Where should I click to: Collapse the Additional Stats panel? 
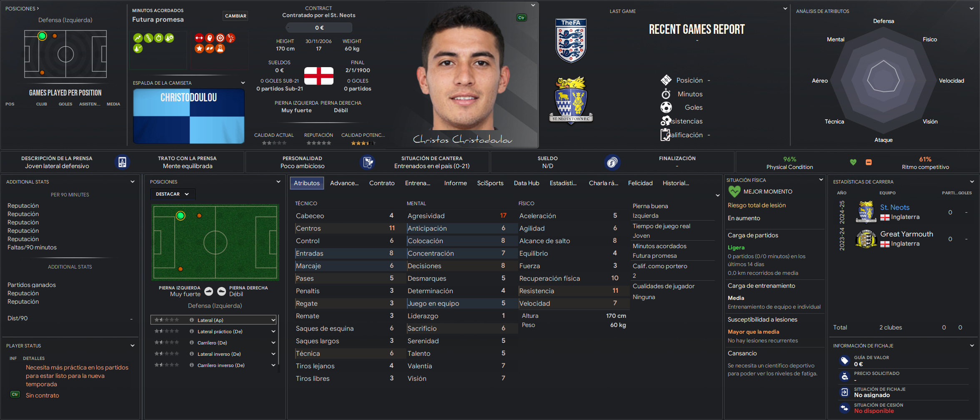pyautogui.click(x=133, y=182)
